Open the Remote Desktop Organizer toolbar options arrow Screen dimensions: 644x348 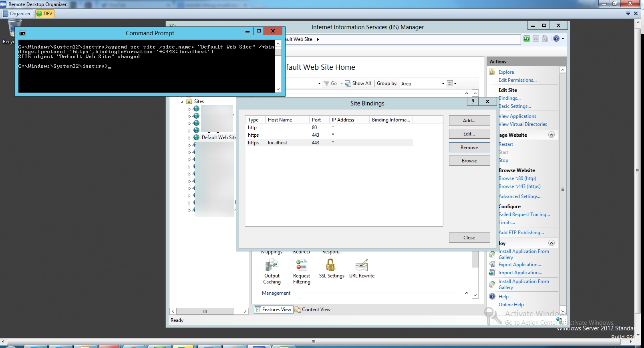click(628, 14)
